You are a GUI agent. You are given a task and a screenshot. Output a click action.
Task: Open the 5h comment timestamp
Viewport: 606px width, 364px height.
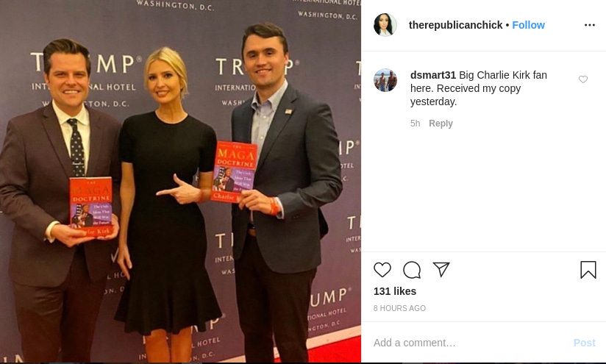coord(415,124)
